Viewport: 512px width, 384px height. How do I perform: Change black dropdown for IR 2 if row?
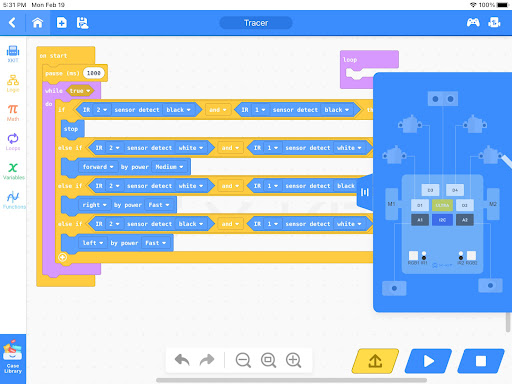[179, 110]
